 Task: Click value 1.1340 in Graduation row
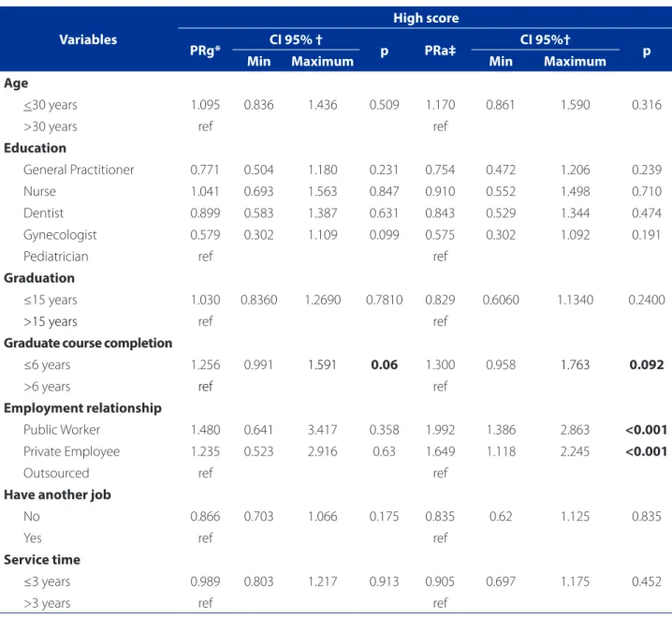click(576, 300)
